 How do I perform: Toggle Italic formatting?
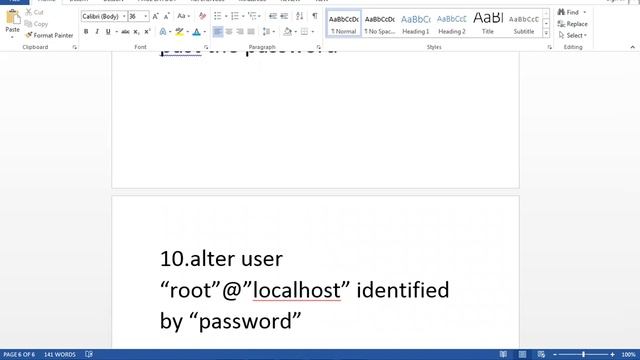pyautogui.click(x=97, y=31)
